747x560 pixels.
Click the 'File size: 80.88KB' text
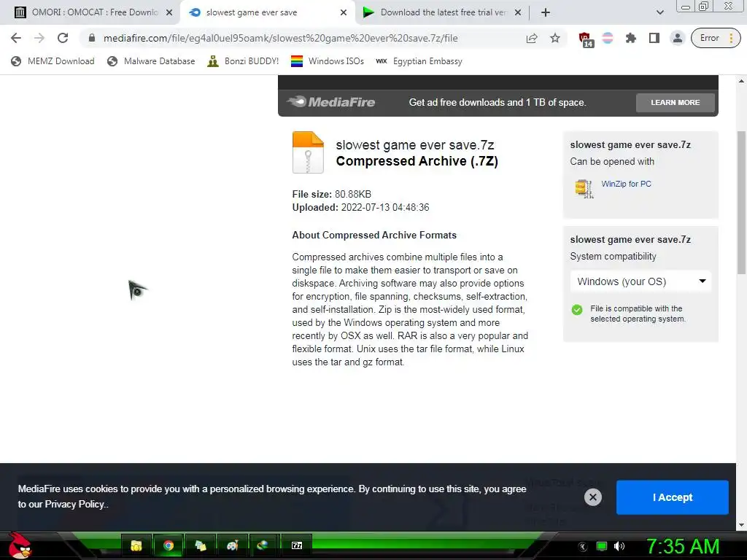[x=332, y=194]
